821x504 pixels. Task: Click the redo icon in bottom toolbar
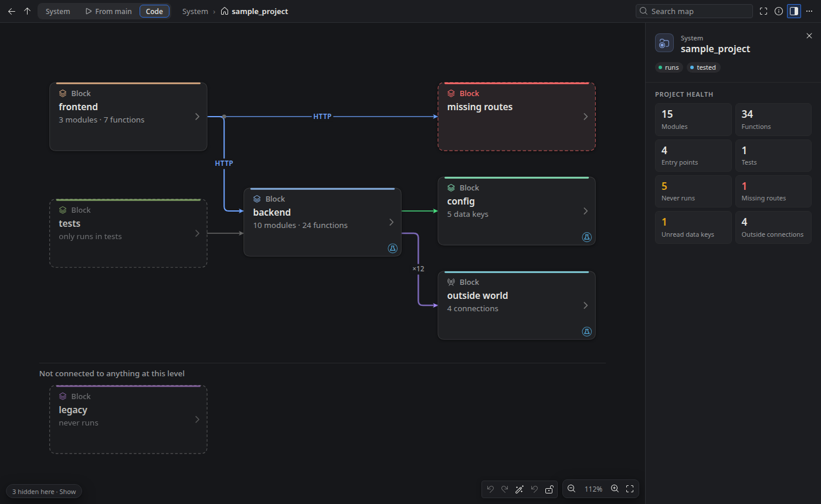pos(504,489)
